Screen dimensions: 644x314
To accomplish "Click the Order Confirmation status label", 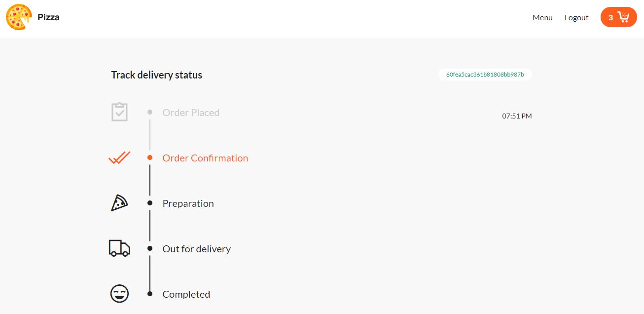I will [205, 158].
